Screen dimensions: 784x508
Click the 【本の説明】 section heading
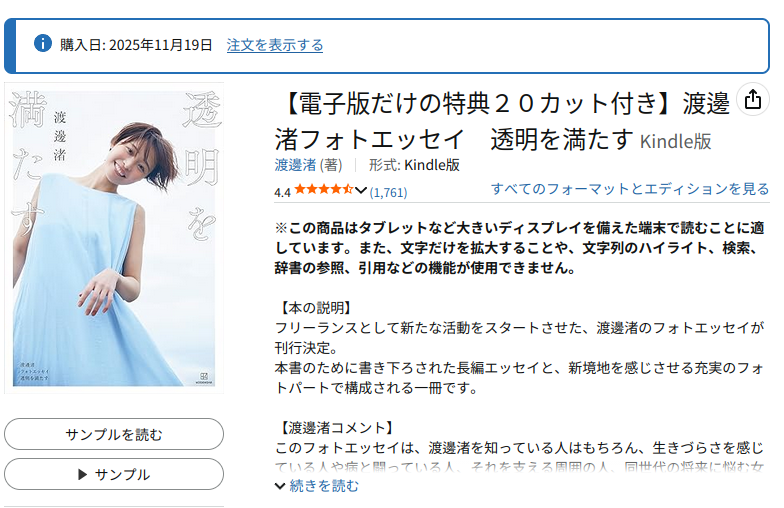tap(314, 308)
